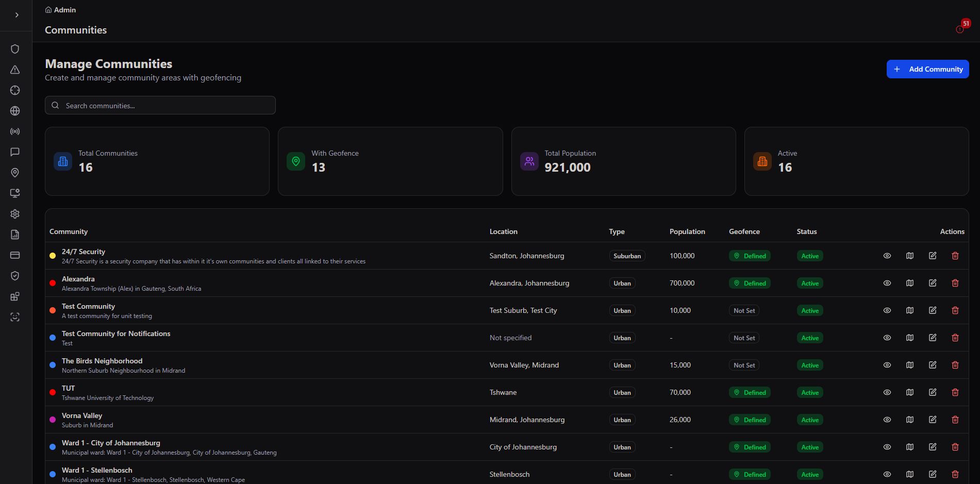This screenshot has width=980, height=484.
Task: View Ward 1 - City of Johannesburg eye icon
Action: click(x=887, y=447)
